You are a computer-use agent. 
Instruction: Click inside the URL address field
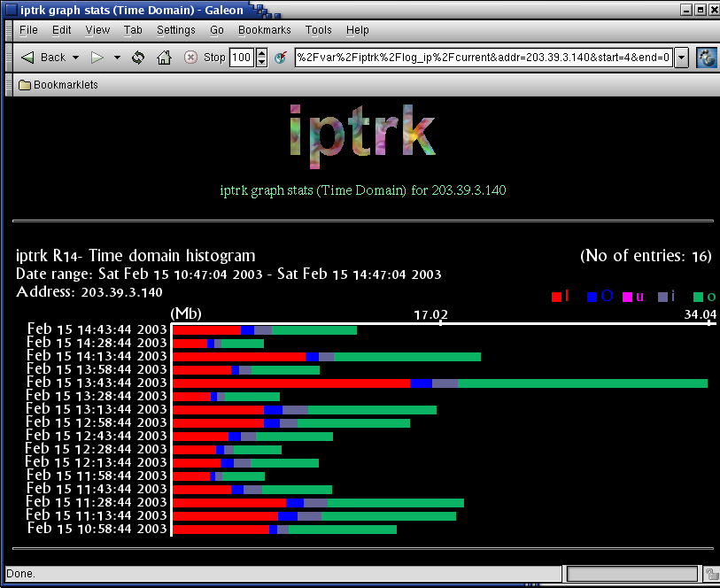pos(484,58)
